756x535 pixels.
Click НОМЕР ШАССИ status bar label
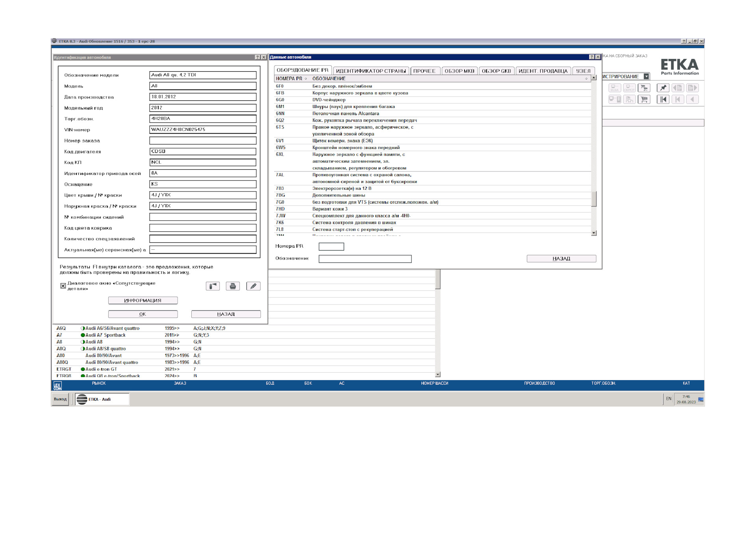[434, 383]
